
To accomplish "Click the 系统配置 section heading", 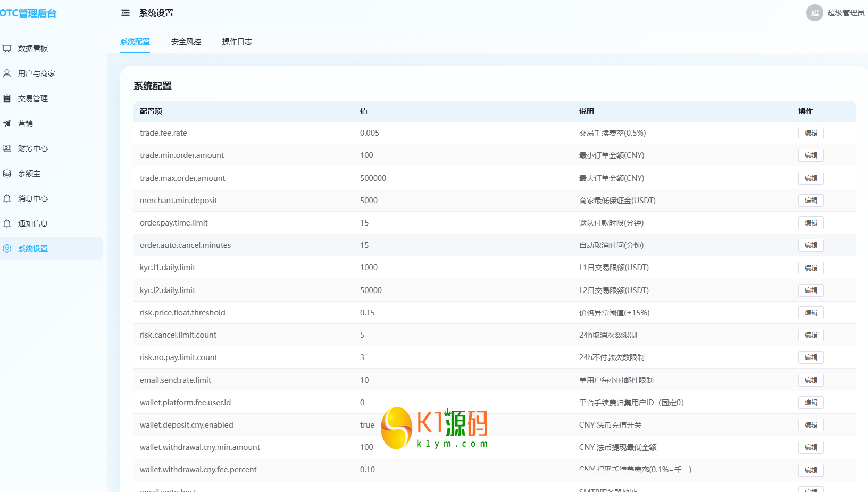I will (x=153, y=86).
